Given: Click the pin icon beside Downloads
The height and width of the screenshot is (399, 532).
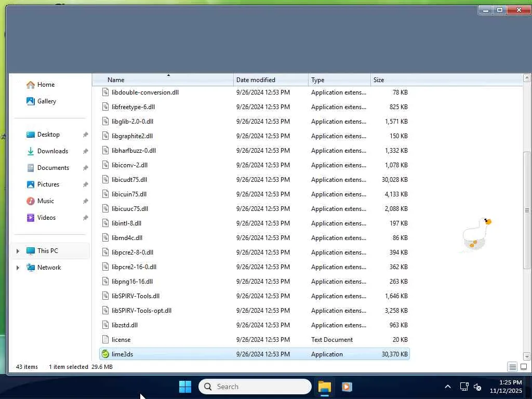Looking at the screenshot, I should pyautogui.click(x=86, y=151).
